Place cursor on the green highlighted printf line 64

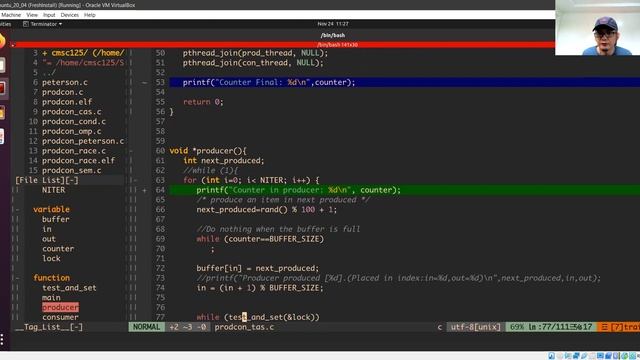404,190
